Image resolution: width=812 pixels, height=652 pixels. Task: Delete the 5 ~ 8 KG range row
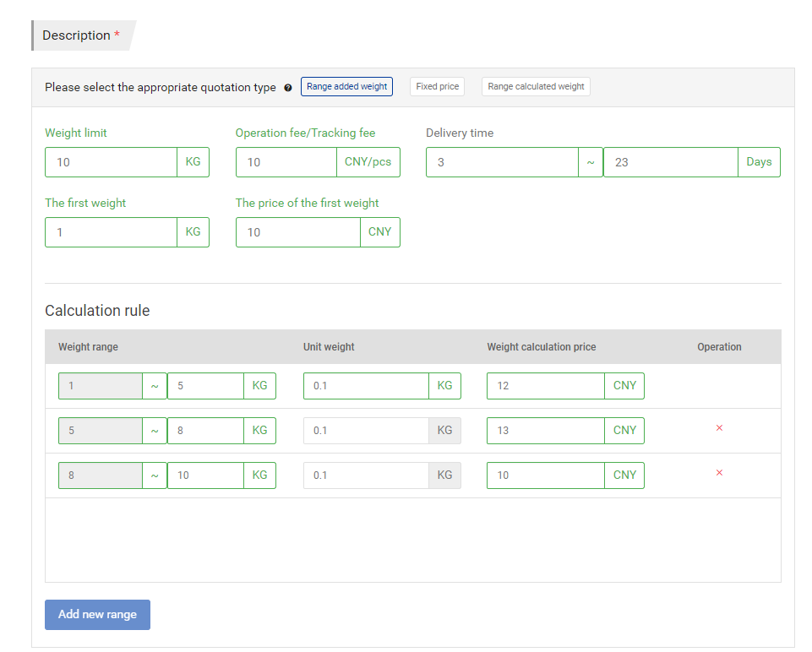pos(719,428)
